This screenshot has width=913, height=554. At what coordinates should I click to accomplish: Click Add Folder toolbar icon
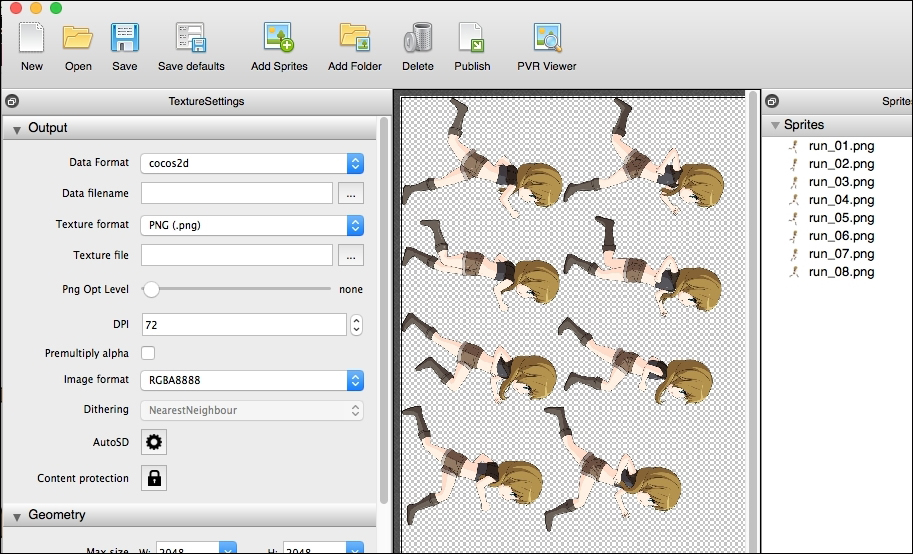[x=355, y=38]
